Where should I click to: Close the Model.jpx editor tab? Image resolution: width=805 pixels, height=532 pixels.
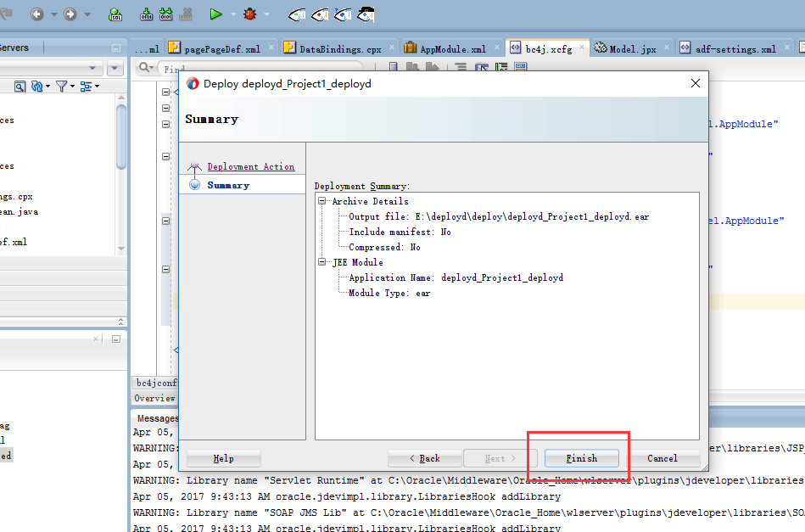pos(667,48)
